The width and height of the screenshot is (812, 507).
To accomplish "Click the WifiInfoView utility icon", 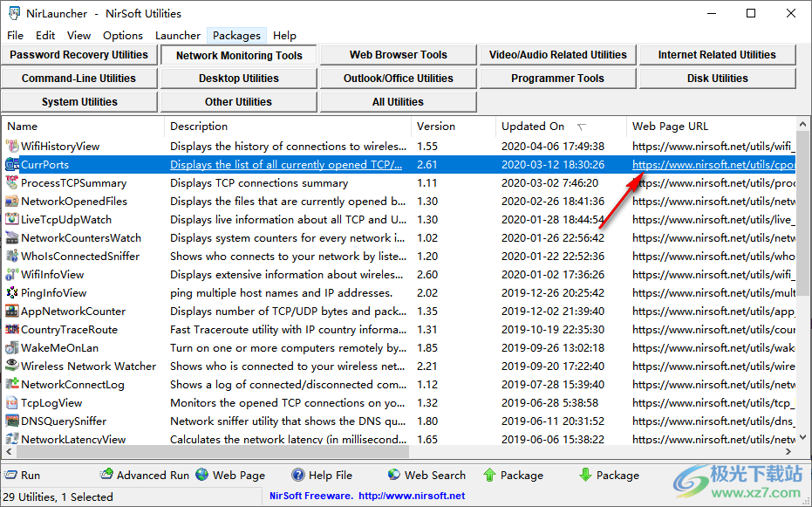I will 11,275.
